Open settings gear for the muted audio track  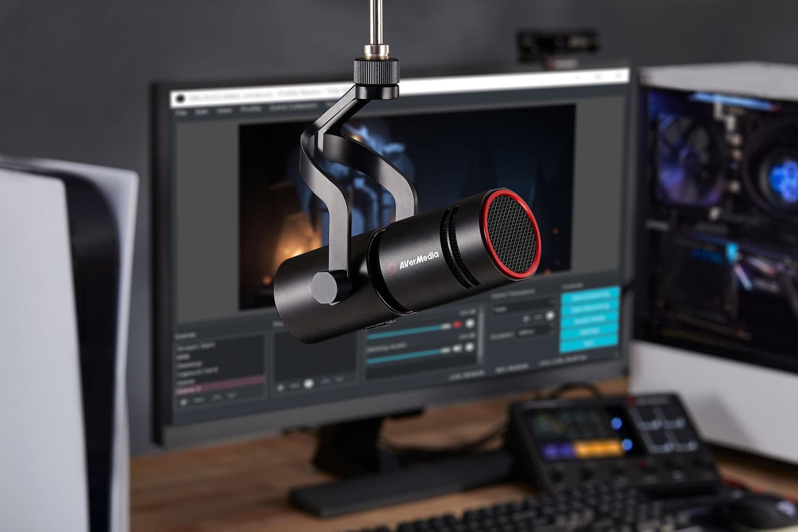[x=469, y=324]
